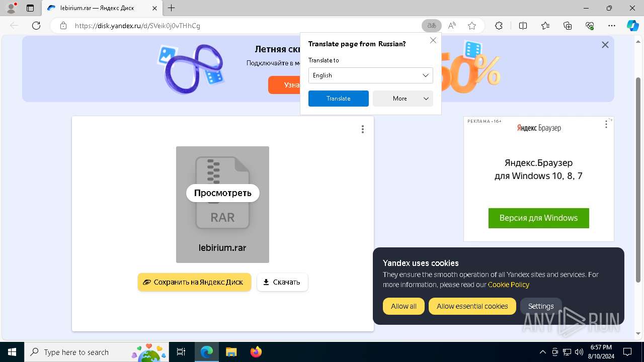Open Windows Start menu

pyautogui.click(x=12, y=352)
